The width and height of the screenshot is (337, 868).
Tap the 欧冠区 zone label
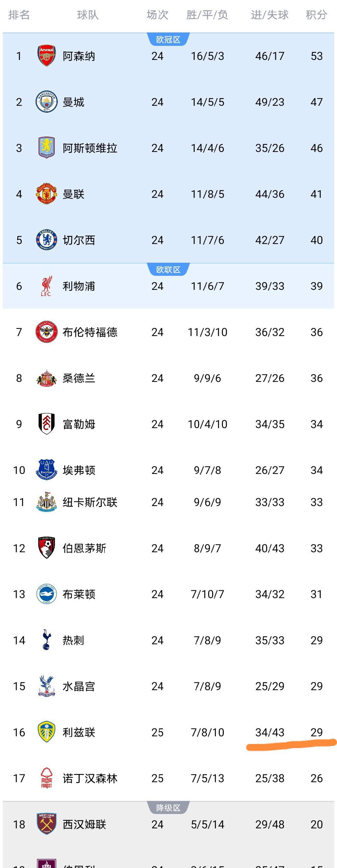168,40
